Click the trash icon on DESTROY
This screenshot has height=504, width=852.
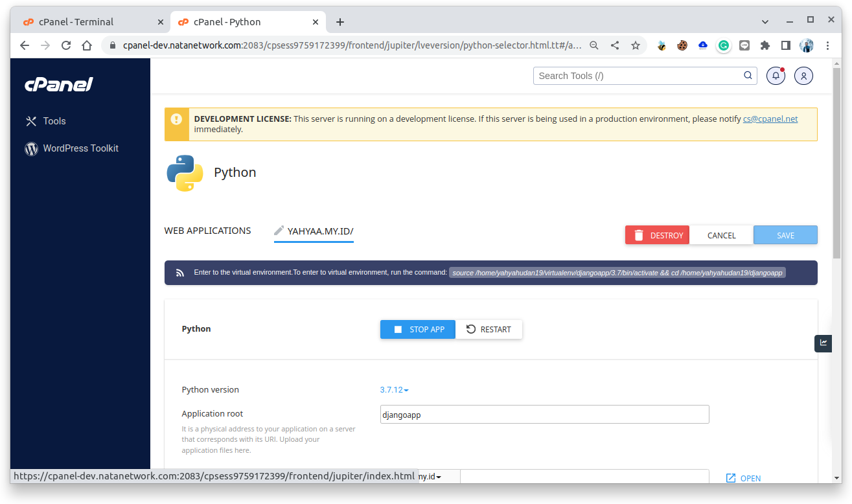tap(639, 235)
